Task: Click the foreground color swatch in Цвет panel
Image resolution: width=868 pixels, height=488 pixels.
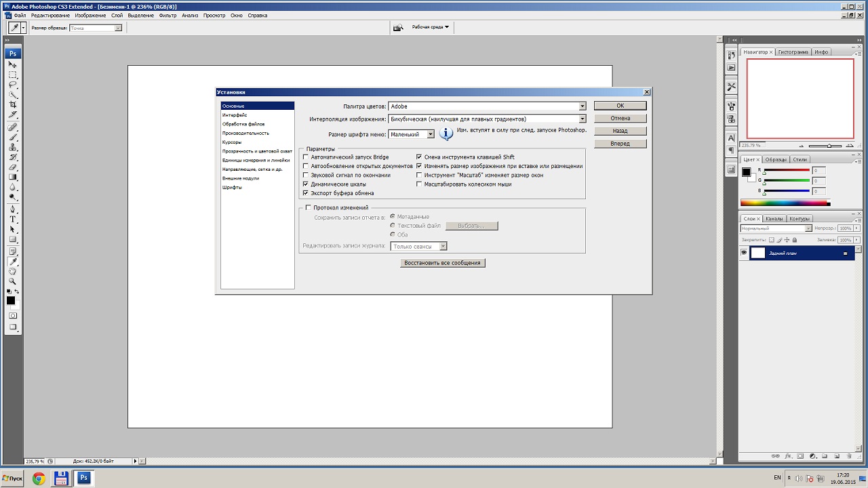Action: click(746, 172)
